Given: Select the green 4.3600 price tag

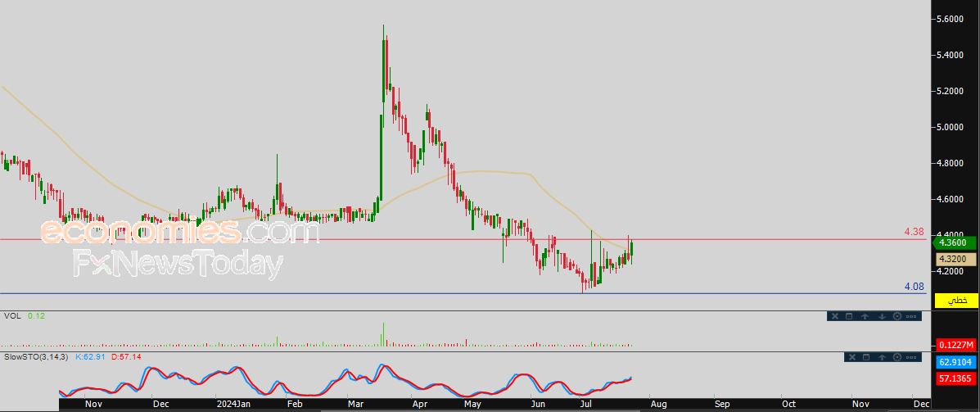Looking at the screenshot, I should 955,242.
